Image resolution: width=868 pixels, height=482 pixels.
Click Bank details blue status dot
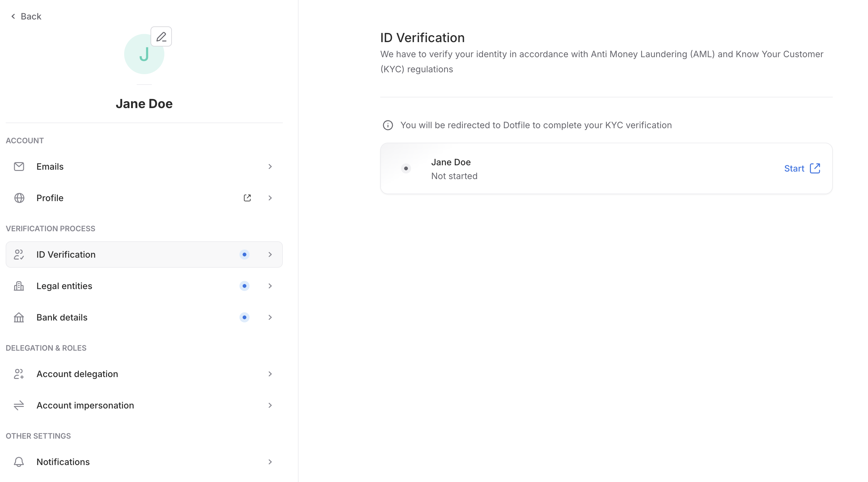pyautogui.click(x=244, y=317)
